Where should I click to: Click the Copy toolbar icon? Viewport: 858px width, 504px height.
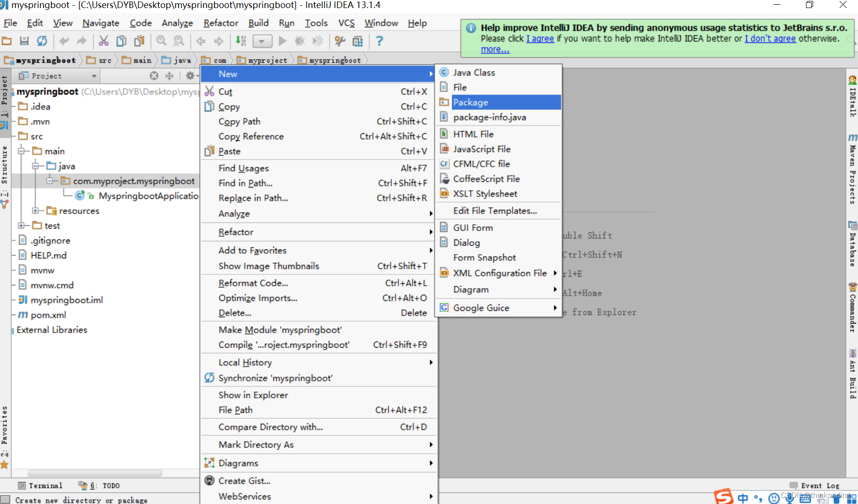pos(121,41)
